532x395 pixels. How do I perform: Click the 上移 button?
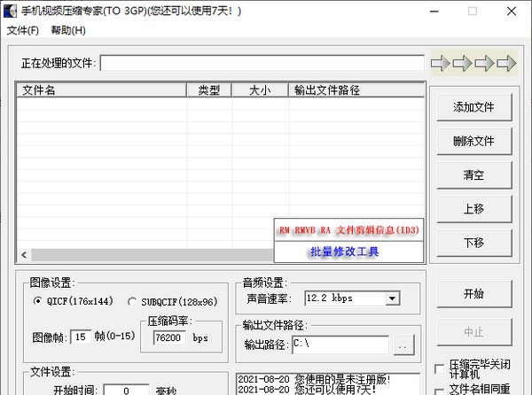point(474,209)
